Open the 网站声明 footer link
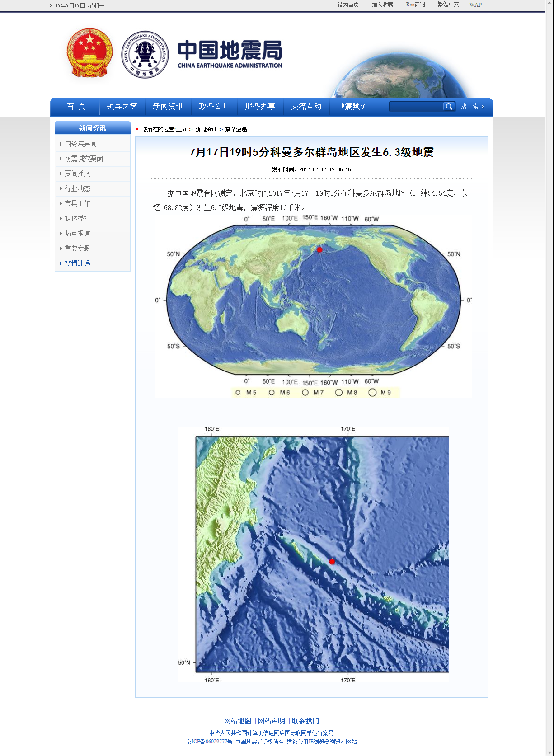 272,721
